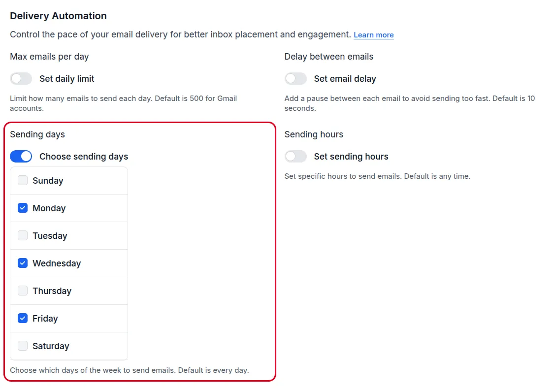
Task: Enable the Set daily limit toggle
Action: (x=21, y=78)
